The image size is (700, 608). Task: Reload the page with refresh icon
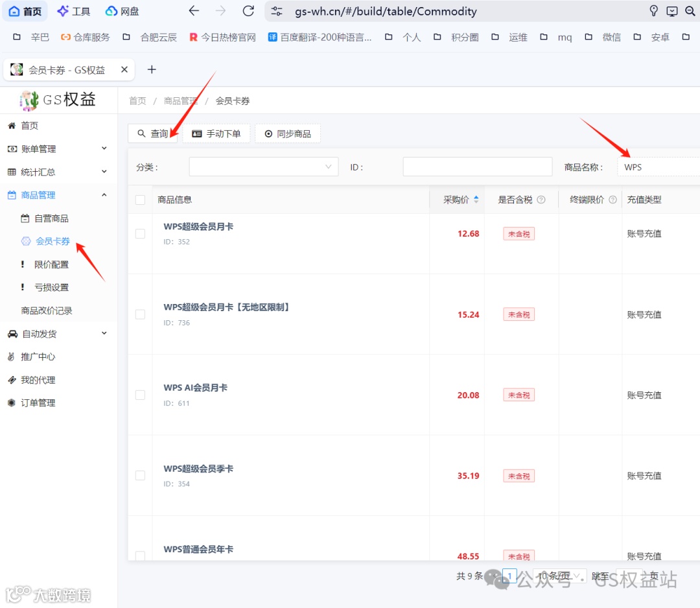tap(248, 11)
